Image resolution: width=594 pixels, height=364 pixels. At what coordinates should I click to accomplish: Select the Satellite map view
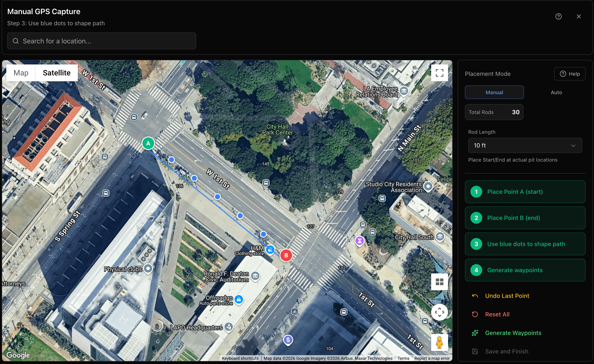56,73
